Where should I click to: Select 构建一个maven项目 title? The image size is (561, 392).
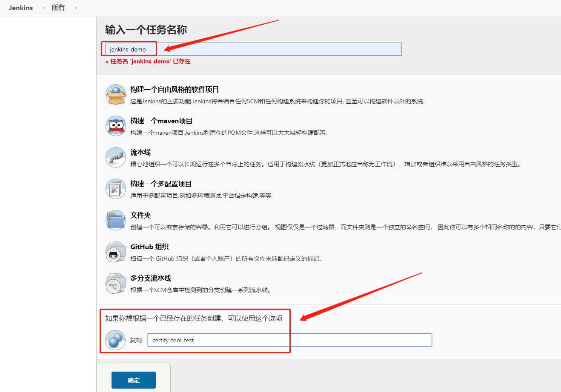161,121
